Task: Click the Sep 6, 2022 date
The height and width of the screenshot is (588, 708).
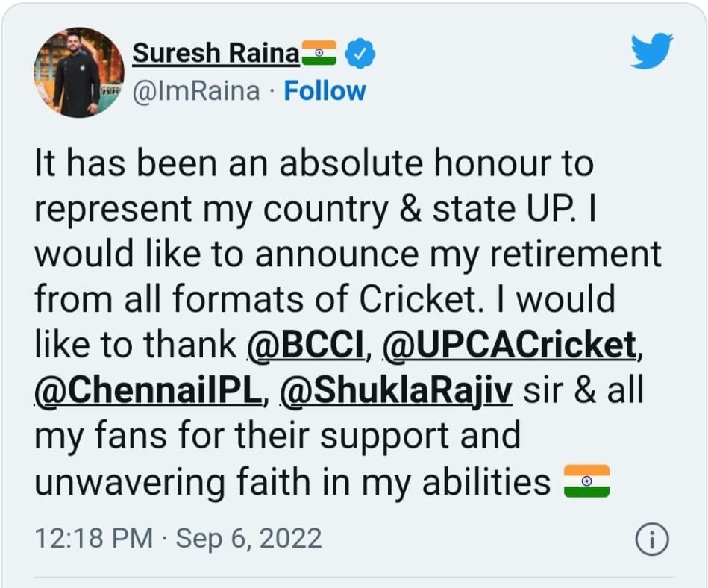Action: point(248,538)
